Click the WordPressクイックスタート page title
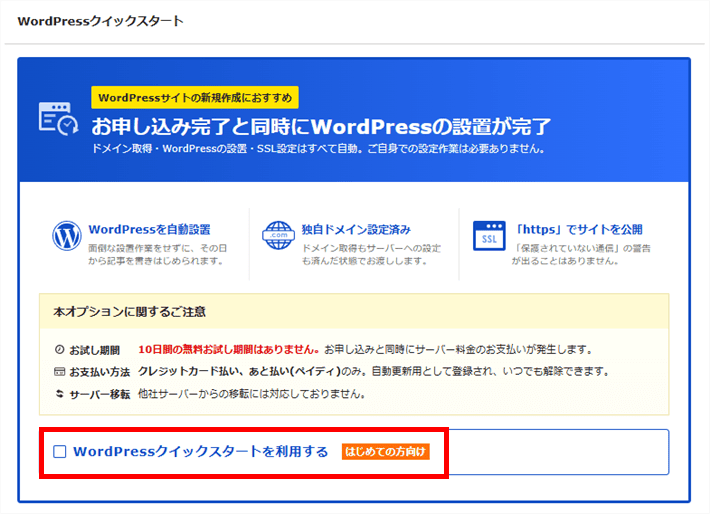This screenshot has width=710, height=514. [x=101, y=21]
